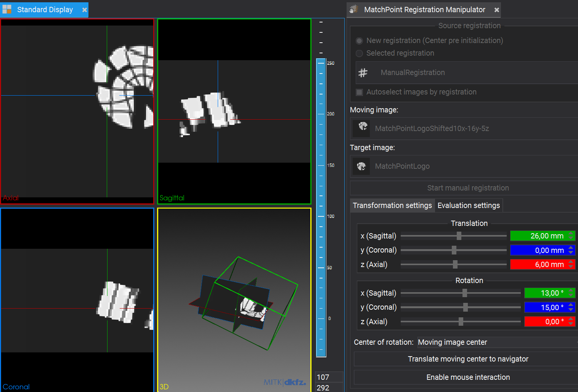Screen dimensions: 578x392
Task: Click the MatchPoint Registration Manipulator hand icon
Action: [354, 10]
